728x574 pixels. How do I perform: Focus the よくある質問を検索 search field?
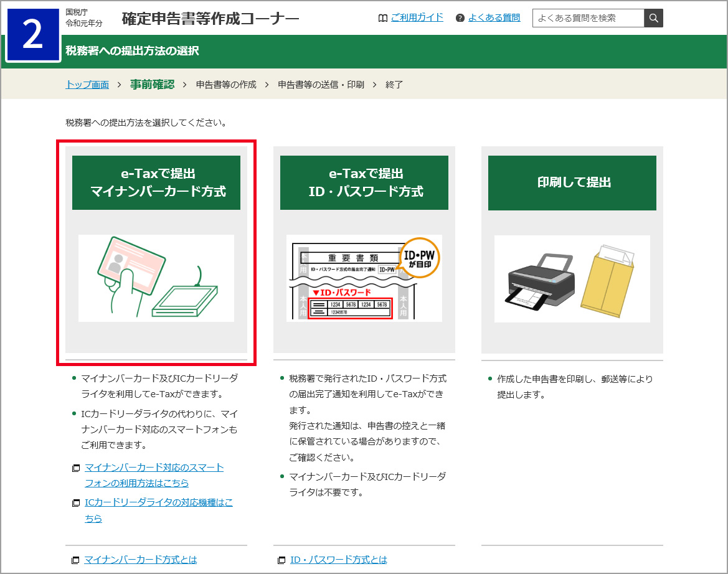(589, 18)
